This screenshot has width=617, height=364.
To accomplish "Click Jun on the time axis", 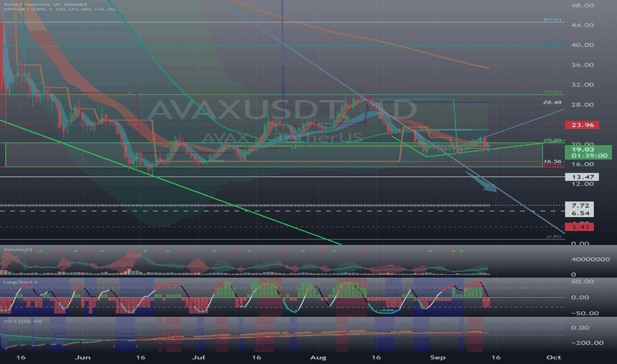I will 83,357.
